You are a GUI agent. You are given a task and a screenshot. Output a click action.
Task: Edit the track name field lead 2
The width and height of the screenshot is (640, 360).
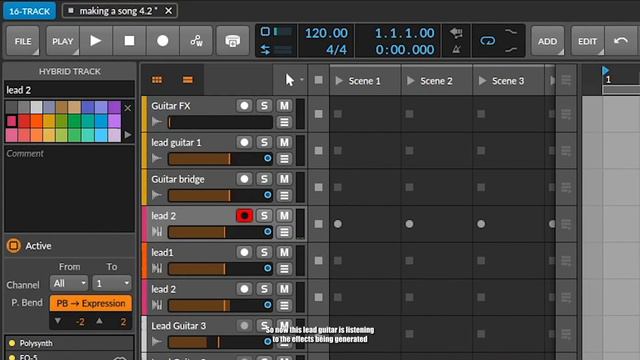69,90
